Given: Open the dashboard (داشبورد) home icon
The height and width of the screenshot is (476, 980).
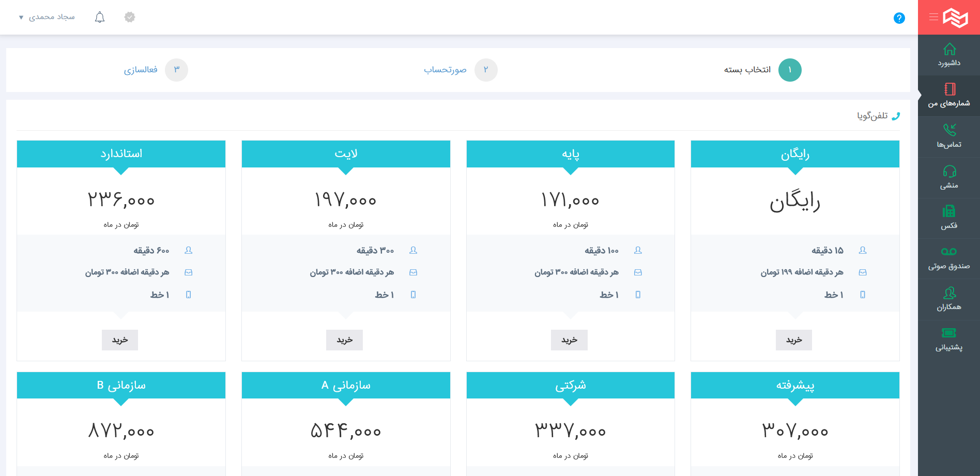Looking at the screenshot, I should pos(949,50).
